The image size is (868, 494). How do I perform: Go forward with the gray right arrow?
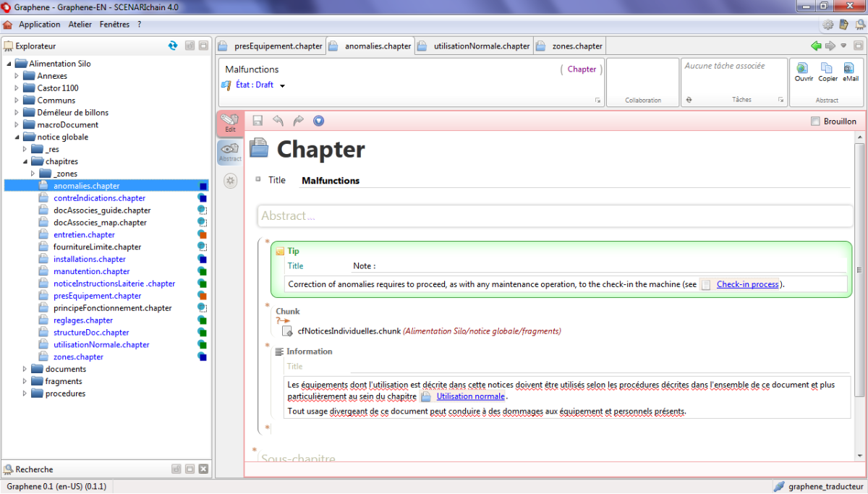830,46
